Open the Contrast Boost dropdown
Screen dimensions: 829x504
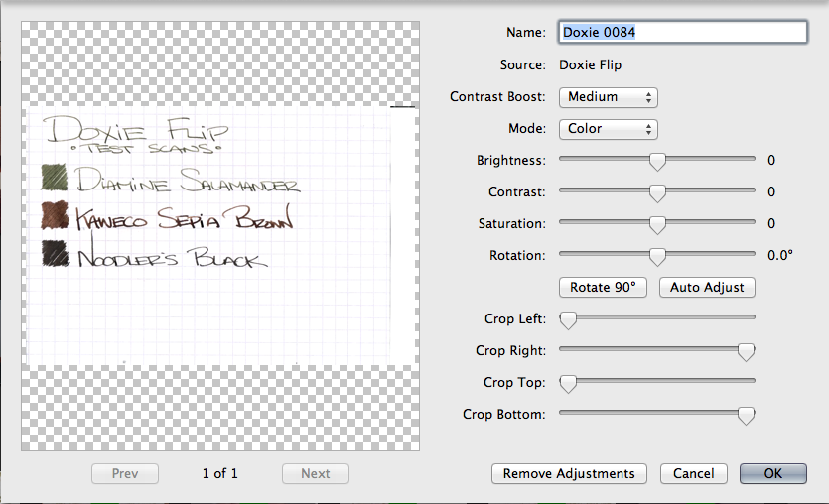[608, 97]
